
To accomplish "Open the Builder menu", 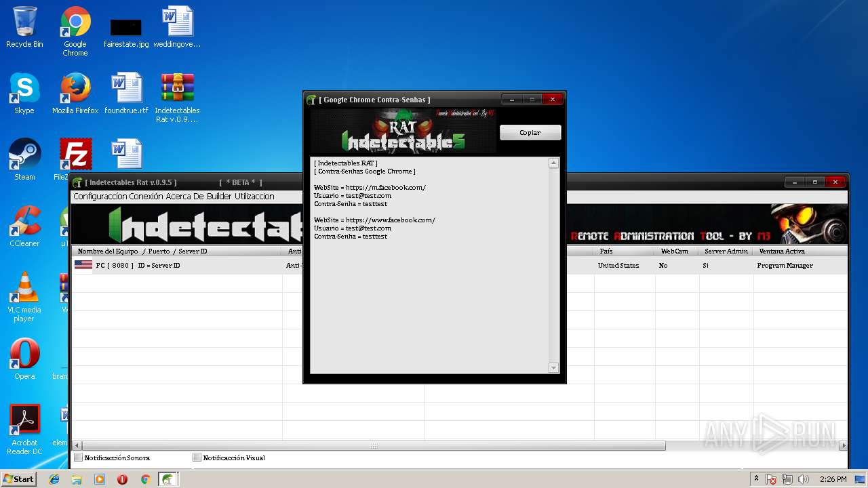I will 220,197.
